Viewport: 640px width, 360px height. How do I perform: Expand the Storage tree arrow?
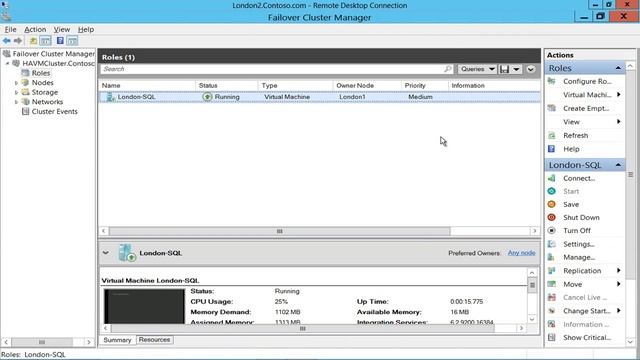click(x=16, y=93)
